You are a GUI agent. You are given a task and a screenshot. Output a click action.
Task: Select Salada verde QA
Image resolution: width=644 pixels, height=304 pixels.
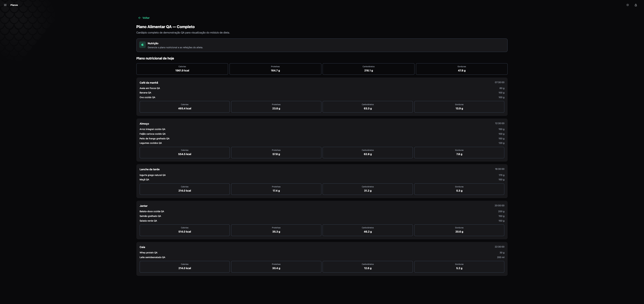pos(148,221)
